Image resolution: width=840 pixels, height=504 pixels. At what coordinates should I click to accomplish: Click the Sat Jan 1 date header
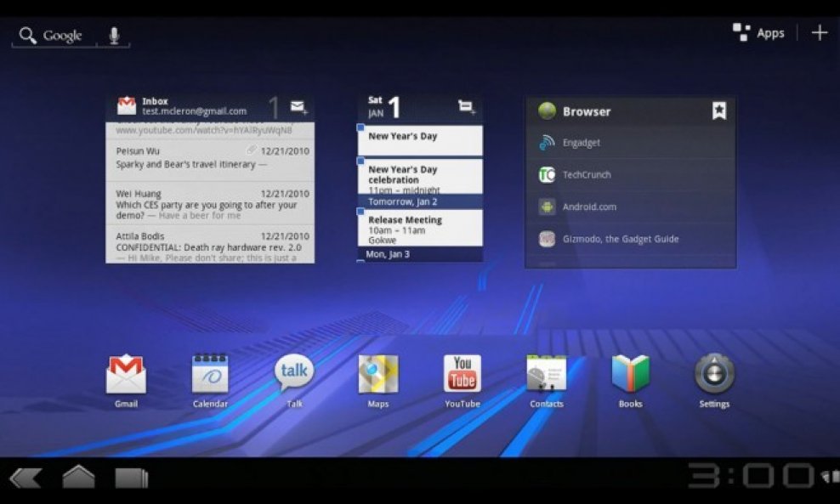[384, 107]
